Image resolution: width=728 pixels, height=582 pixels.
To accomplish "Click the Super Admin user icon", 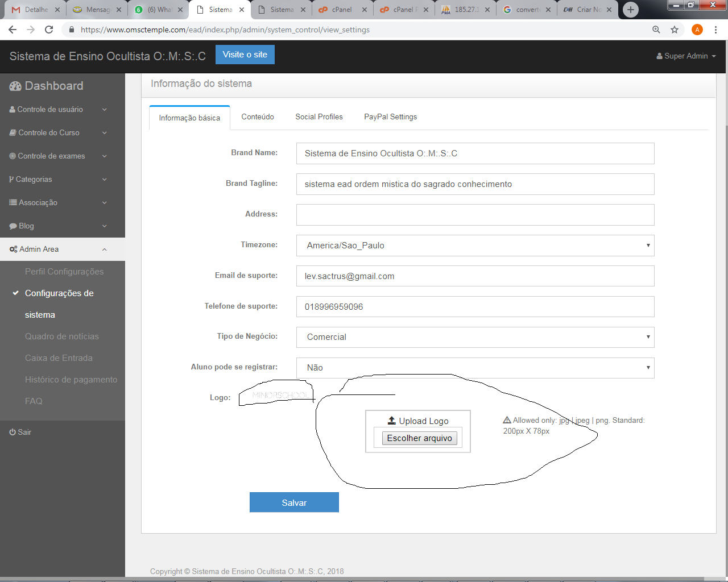I will [x=660, y=56].
